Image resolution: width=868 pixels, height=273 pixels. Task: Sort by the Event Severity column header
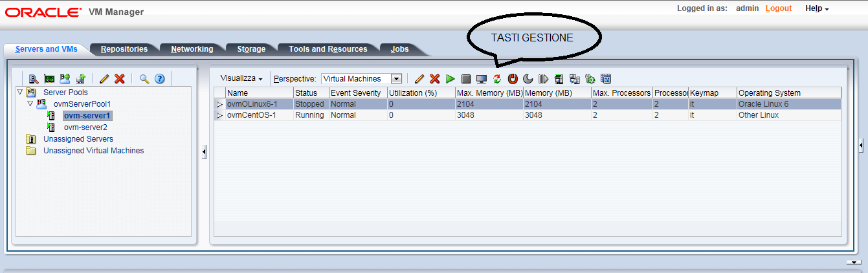click(358, 93)
